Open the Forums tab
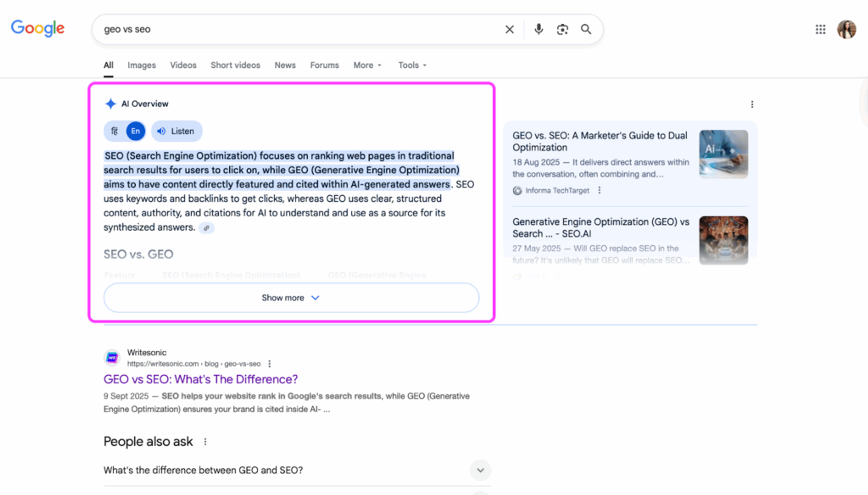This screenshot has width=868, height=495. click(x=324, y=65)
